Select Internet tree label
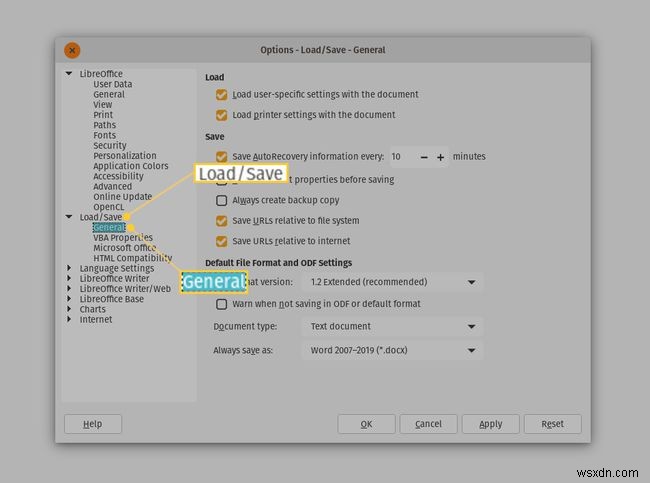650x483 pixels. 96,319
